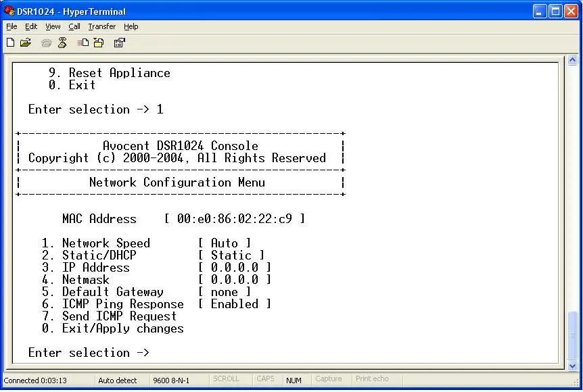Click the New connection toolbar icon

(10, 43)
